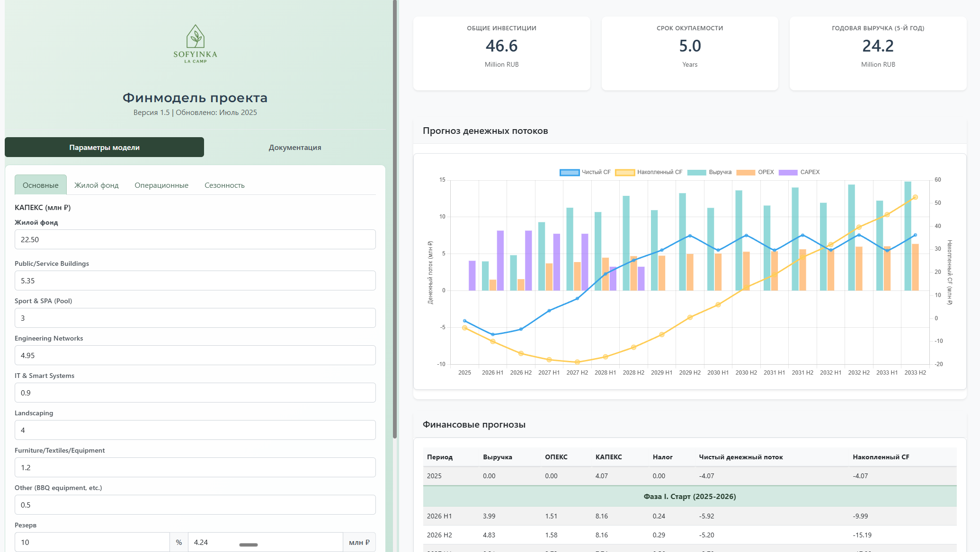
Task: Toggle the CAPEX legend swatch
Action: click(x=788, y=173)
